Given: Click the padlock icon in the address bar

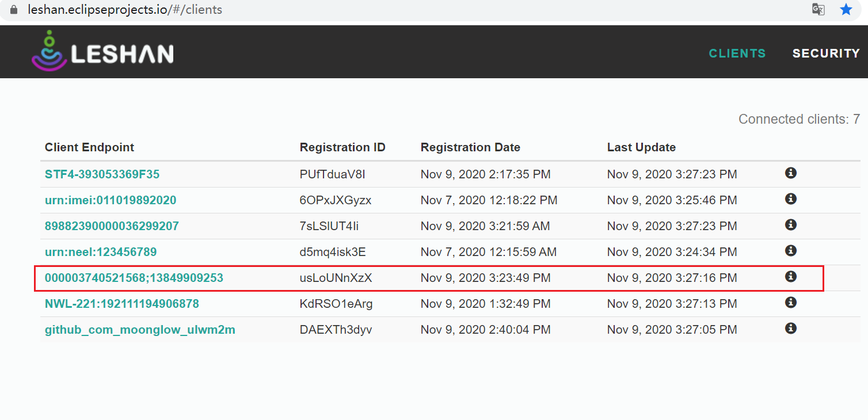Looking at the screenshot, I should pyautogui.click(x=13, y=9).
